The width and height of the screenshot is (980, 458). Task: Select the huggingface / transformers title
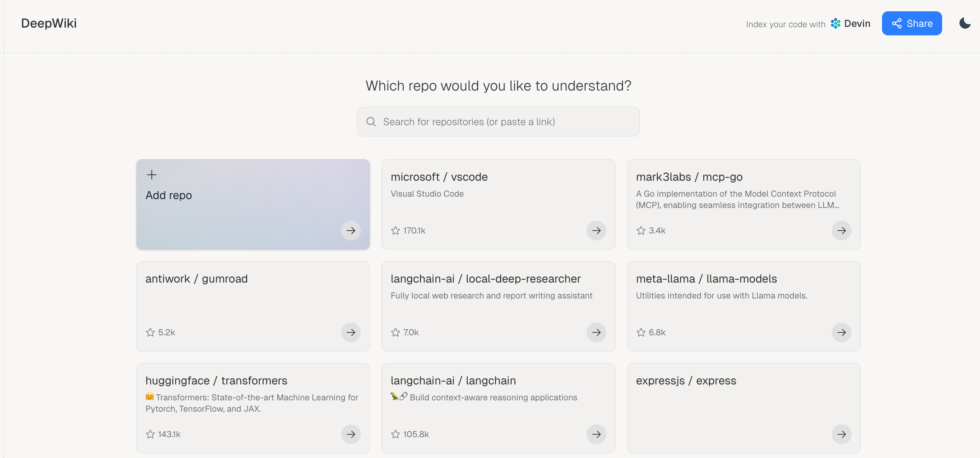[216, 381]
